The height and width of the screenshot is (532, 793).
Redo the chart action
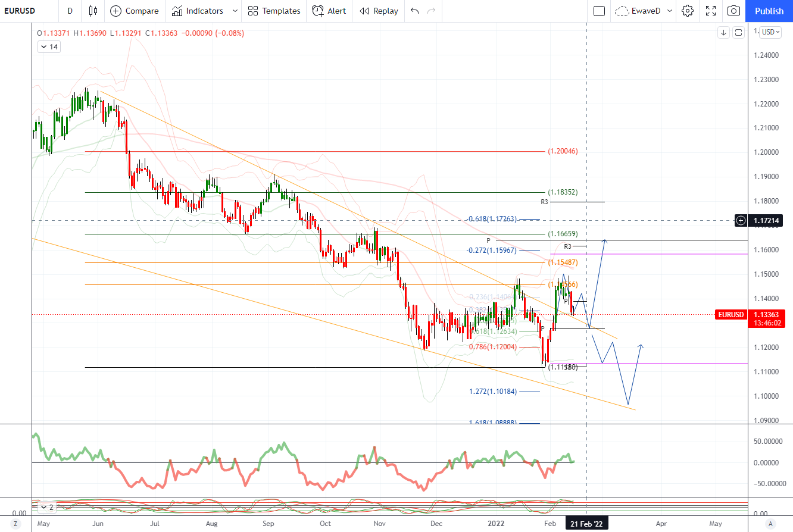click(432, 11)
